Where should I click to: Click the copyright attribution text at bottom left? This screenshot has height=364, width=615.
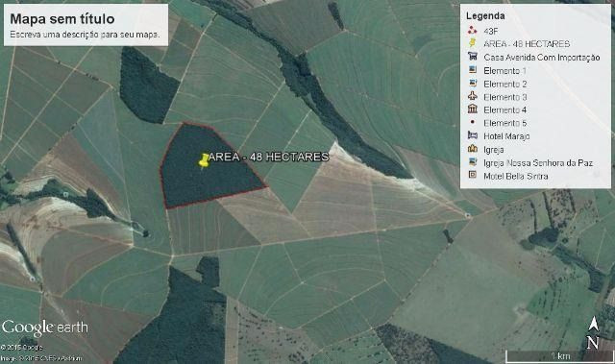tap(41, 352)
